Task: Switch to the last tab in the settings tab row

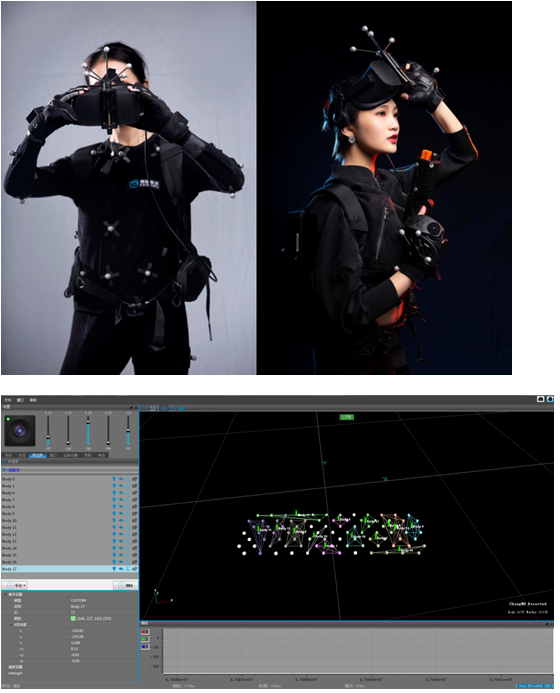Action: [101, 455]
